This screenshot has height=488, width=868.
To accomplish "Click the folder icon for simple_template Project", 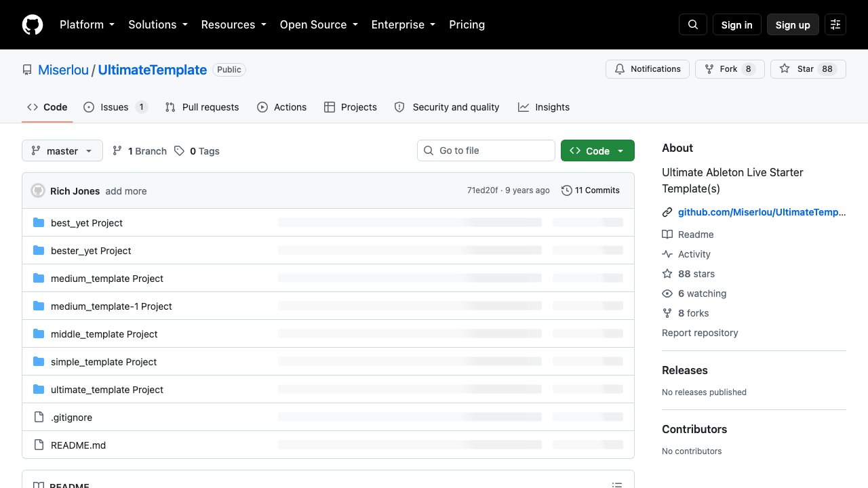I will point(39,362).
